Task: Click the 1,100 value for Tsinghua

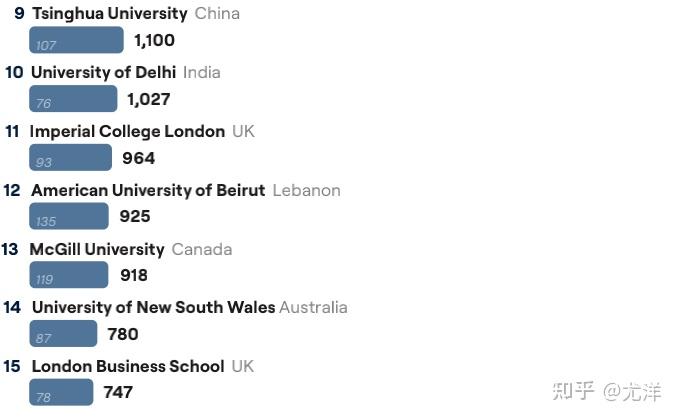Action: [x=154, y=40]
